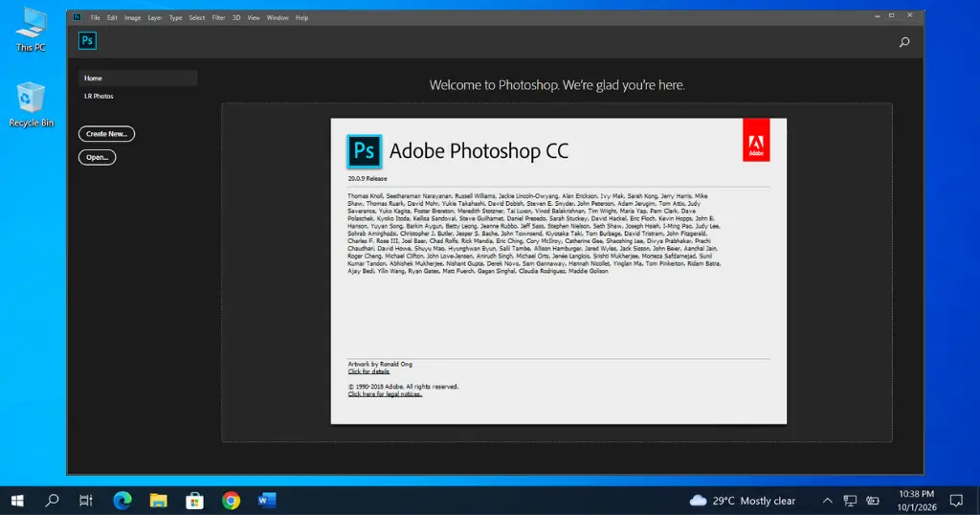Screen dimensions: 980x515
Task: Launch Microsoft Edge from taskbar
Action: click(x=122, y=500)
